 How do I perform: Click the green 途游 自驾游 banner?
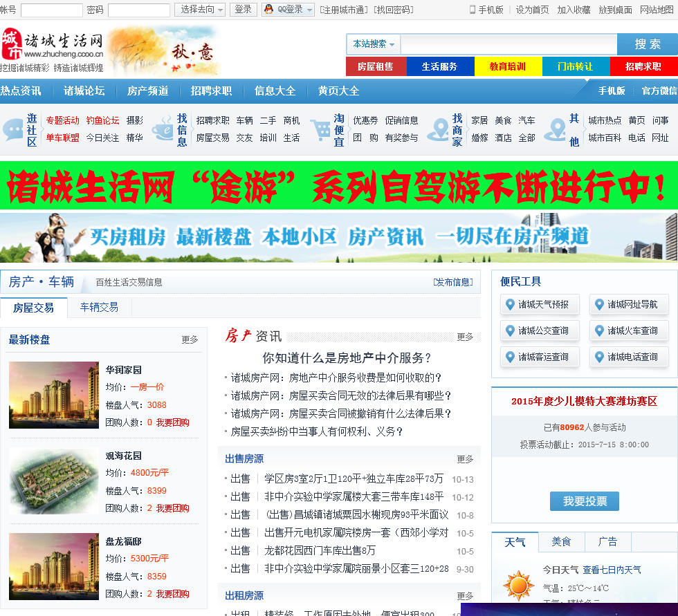pyautogui.click(x=339, y=185)
